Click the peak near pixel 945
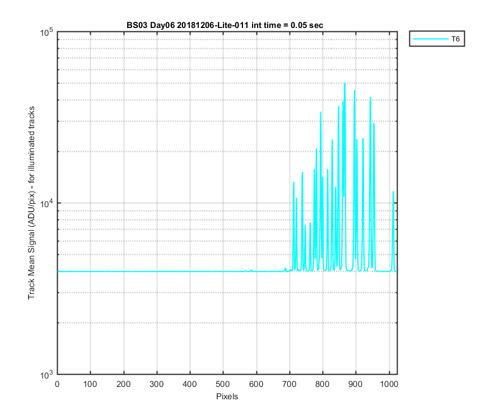This screenshot has width=504, height=420. 370,97
